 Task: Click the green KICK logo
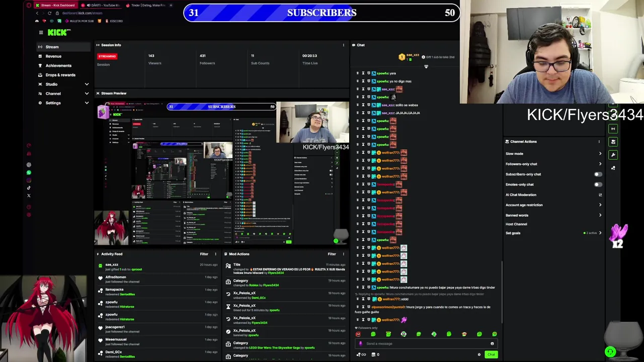click(x=59, y=33)
